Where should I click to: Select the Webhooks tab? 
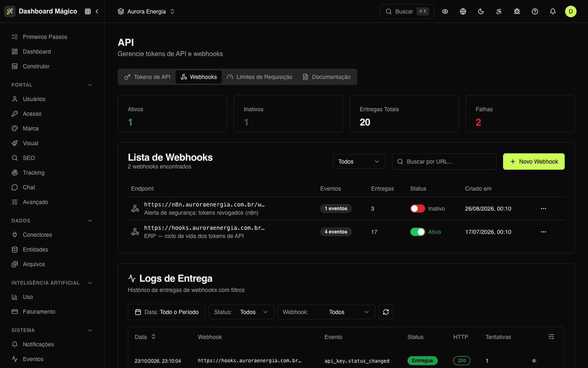coord(198,77)
